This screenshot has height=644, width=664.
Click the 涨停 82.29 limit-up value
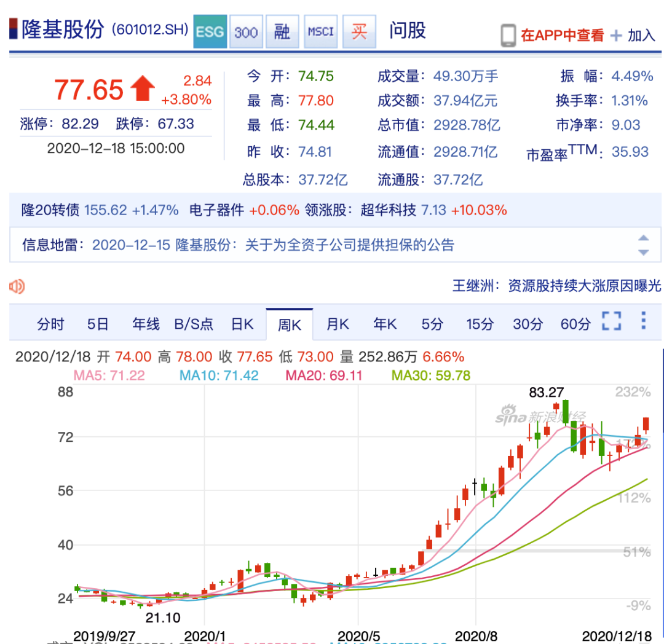[80, 124]
